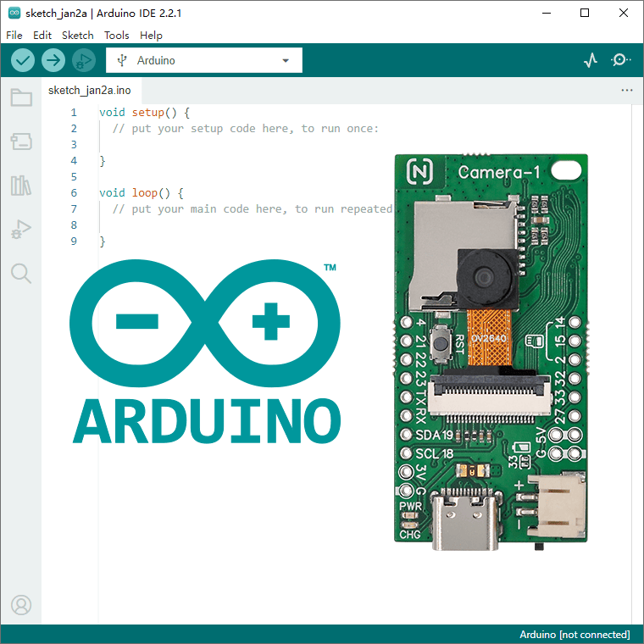Open the Serial Plotter
Image resolution: width=644 pixels, height=644 pixels.
click(x=591, y=60)
